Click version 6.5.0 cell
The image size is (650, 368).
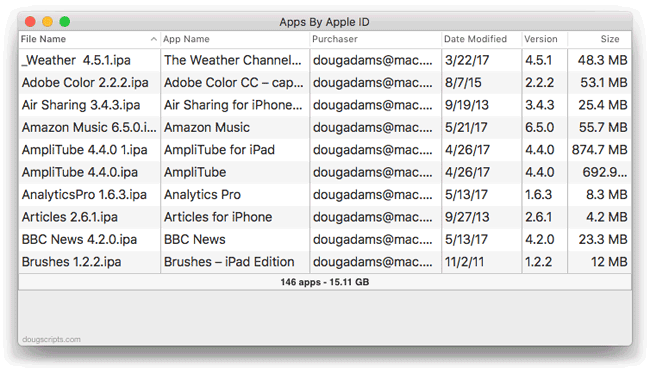544,127
